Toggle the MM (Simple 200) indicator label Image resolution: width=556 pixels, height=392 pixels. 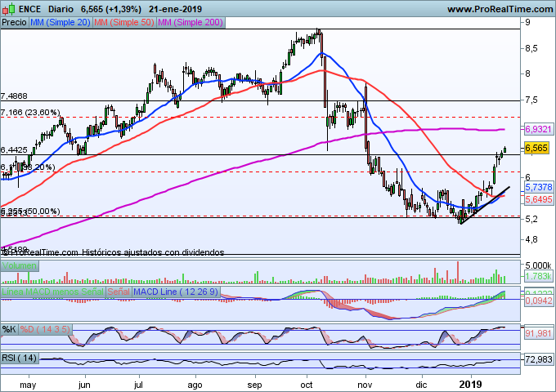(188, 23)
